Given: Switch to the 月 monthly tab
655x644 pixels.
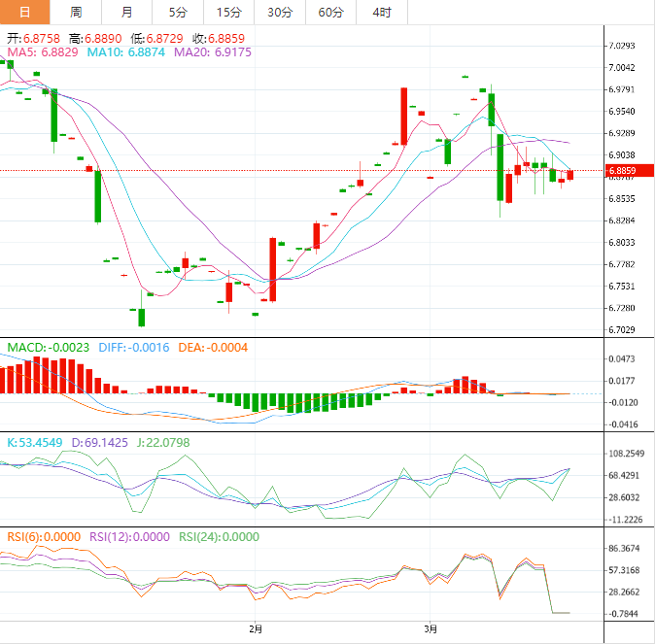Looking at the screenshot, I should click(x=126, y=12).
